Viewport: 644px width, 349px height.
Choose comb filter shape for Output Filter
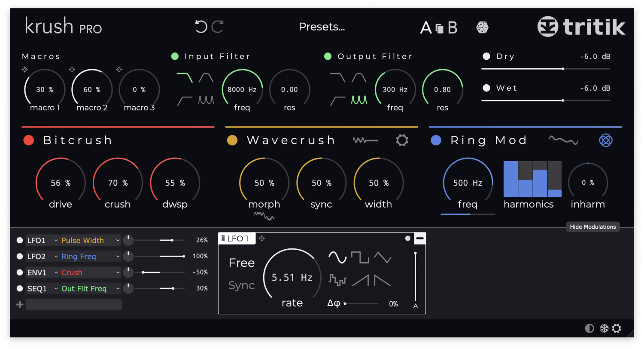coord(359,100)
